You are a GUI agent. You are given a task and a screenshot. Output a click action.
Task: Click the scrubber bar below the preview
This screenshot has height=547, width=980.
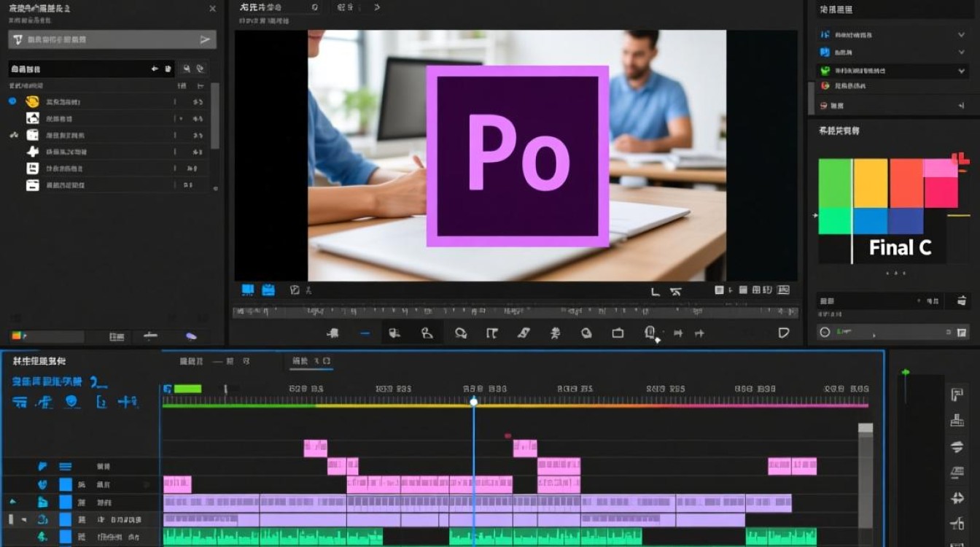(516, 312)
